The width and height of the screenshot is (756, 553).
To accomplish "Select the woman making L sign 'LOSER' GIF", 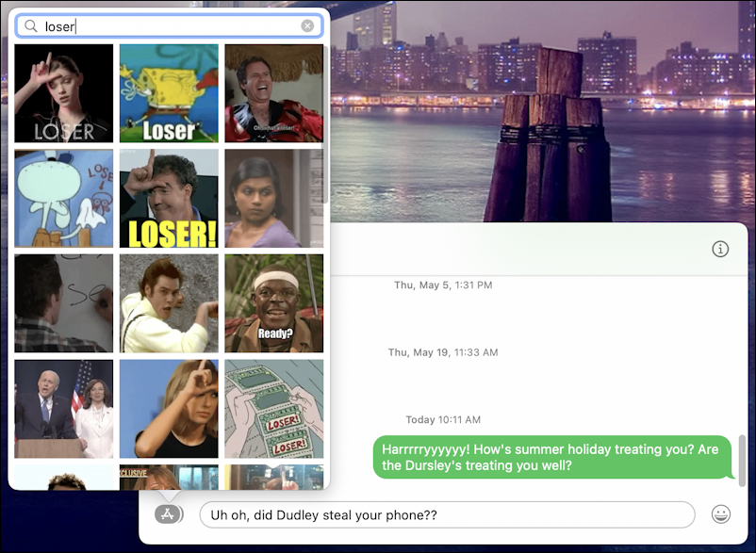I will [64, 93].
